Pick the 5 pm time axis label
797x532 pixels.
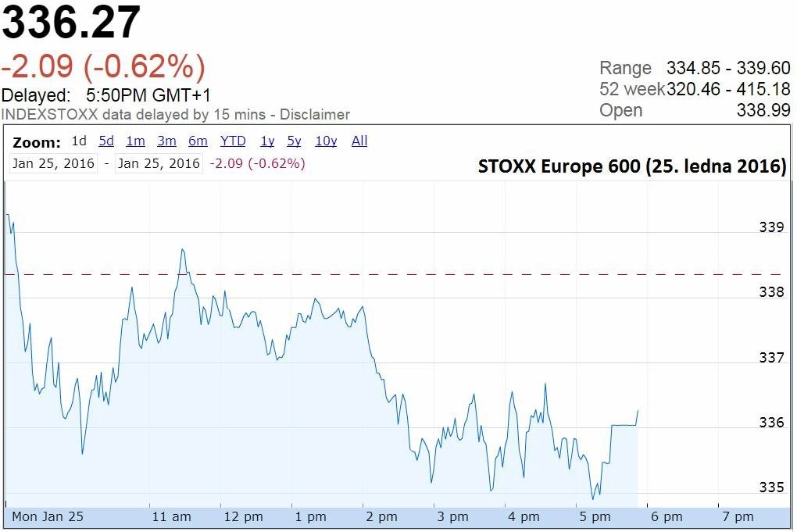[x=595, y=516]
